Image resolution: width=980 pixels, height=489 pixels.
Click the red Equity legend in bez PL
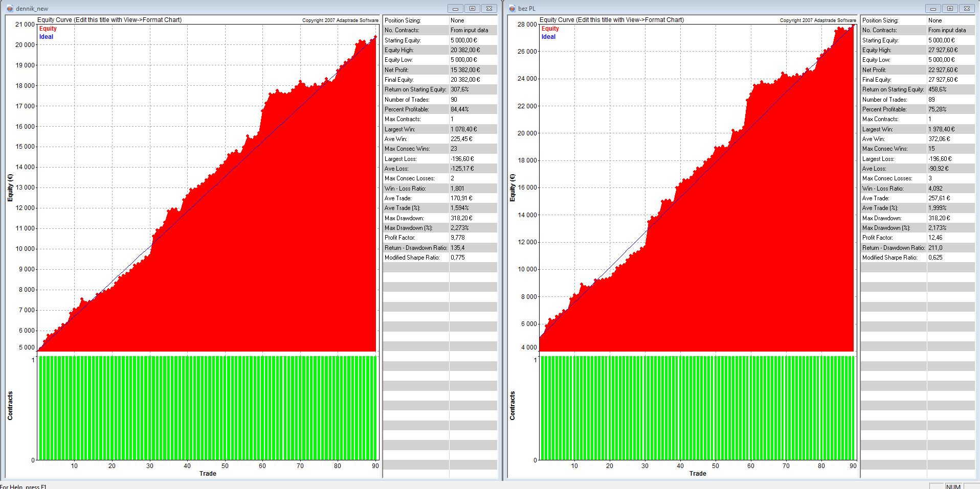550,29
